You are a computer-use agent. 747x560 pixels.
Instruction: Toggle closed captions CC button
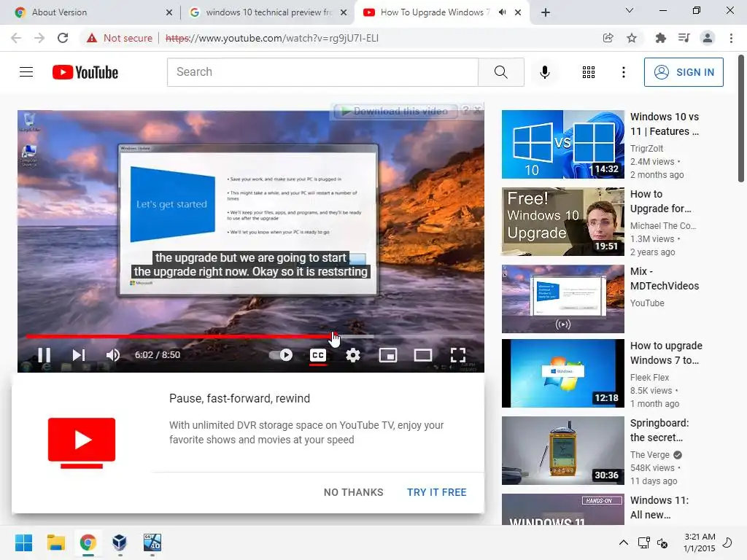(318, 355)
